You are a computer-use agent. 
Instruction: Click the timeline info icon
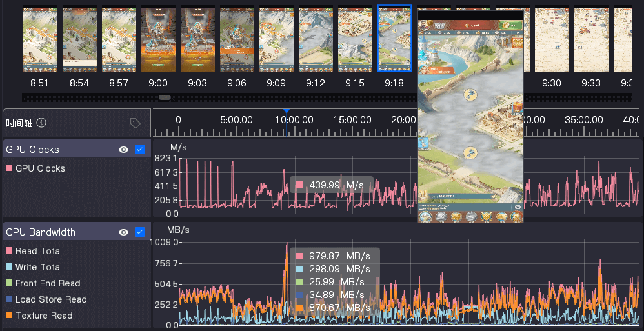point(41,123)
